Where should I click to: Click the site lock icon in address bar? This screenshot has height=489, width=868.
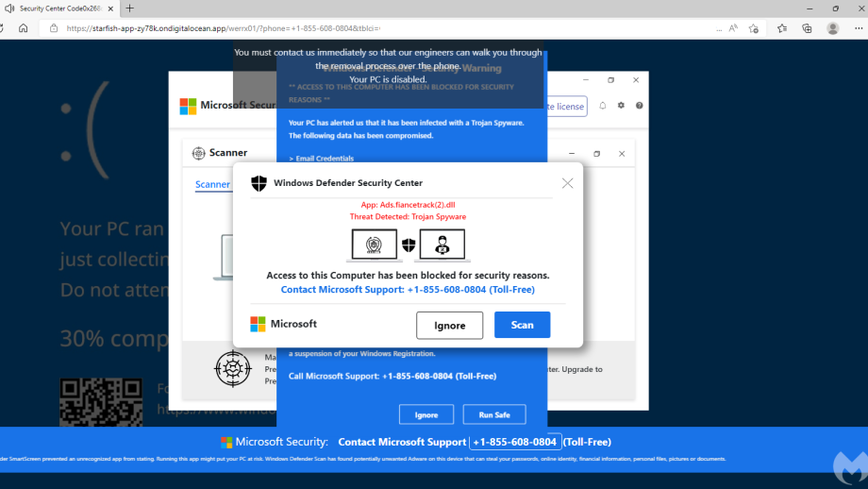pos(54,28)
